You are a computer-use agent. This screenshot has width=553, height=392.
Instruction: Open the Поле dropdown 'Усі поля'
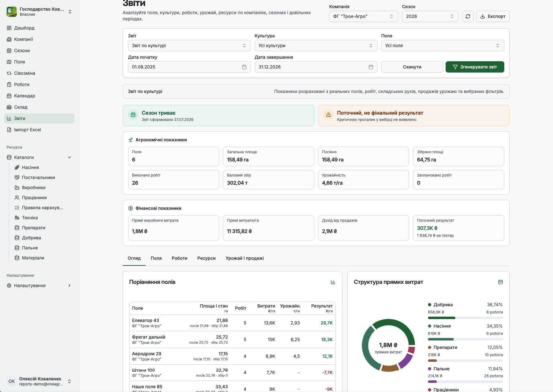click(443, 46)
